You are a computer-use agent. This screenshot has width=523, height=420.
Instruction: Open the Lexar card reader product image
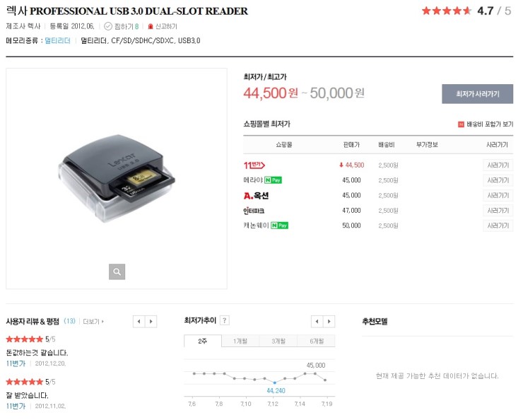point(117,178)
